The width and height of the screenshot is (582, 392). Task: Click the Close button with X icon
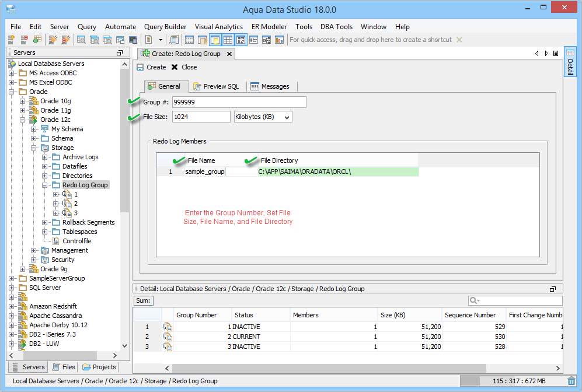pos(184,67)
